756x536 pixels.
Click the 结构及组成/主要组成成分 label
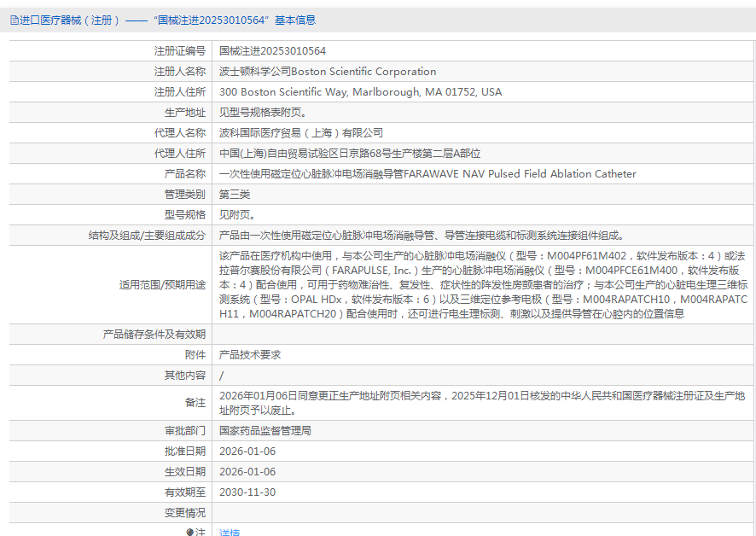(147, 236)
